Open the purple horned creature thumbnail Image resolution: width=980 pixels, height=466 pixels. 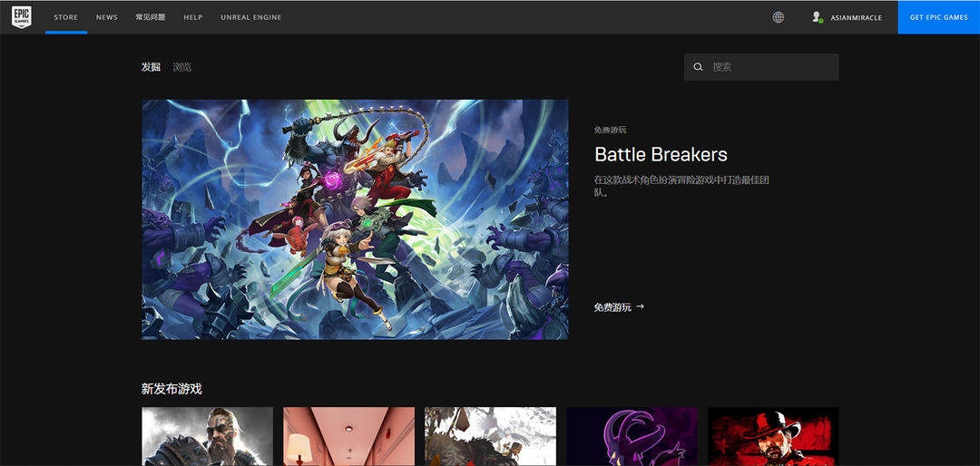click(632, 437)
